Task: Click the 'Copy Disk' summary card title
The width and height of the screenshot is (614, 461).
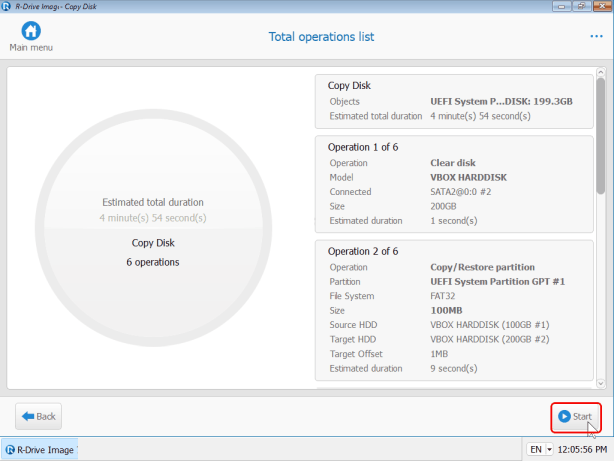Action: [x=349, y=85]
